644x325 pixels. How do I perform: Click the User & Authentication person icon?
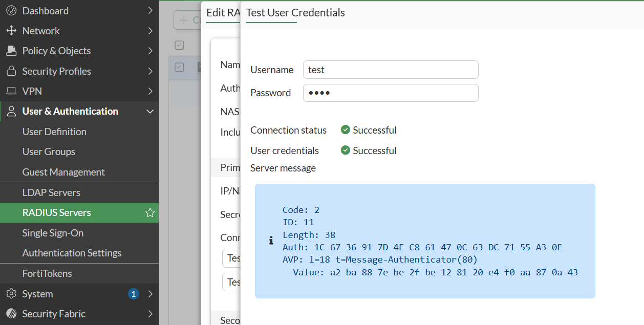click(11, 111)
